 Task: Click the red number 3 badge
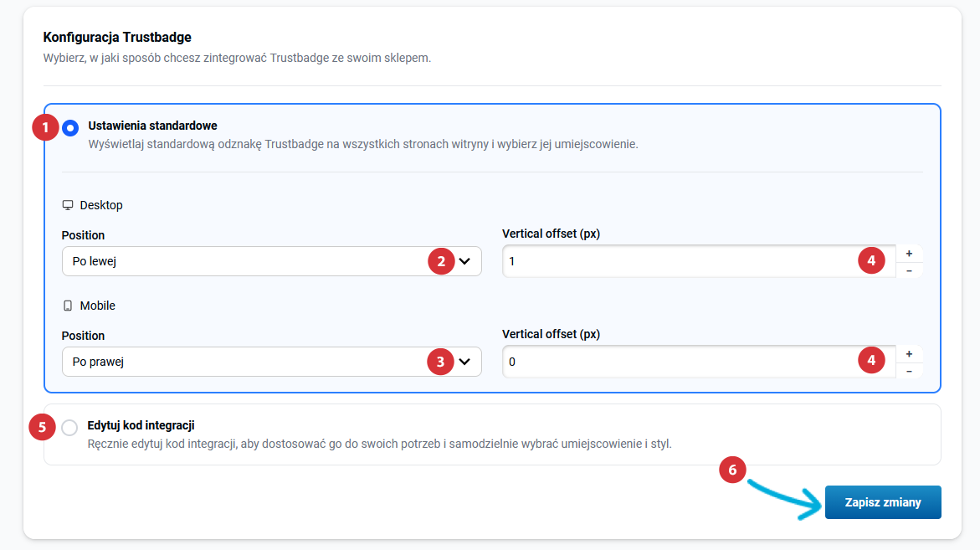440,362
